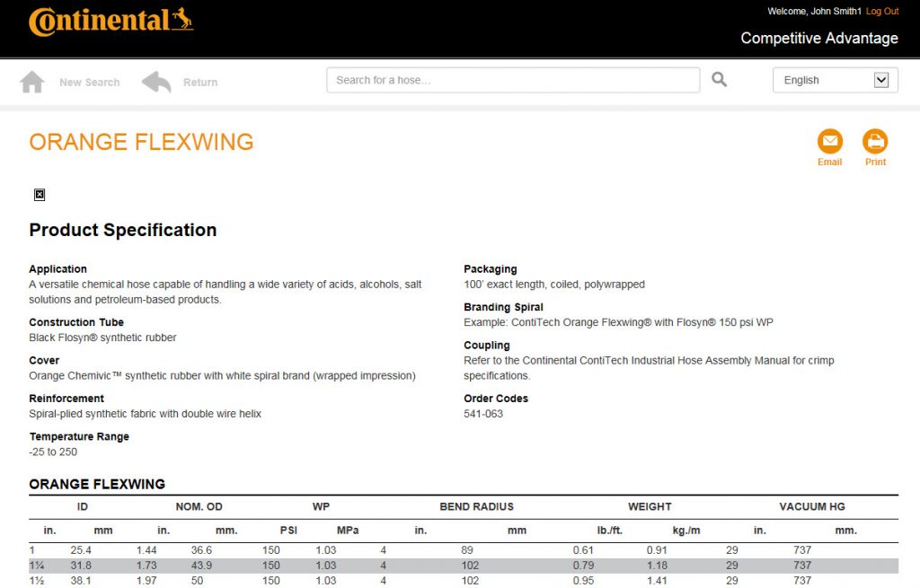
Task: Expand language list using dropdown arrow
Action: (x=880, y=80)
